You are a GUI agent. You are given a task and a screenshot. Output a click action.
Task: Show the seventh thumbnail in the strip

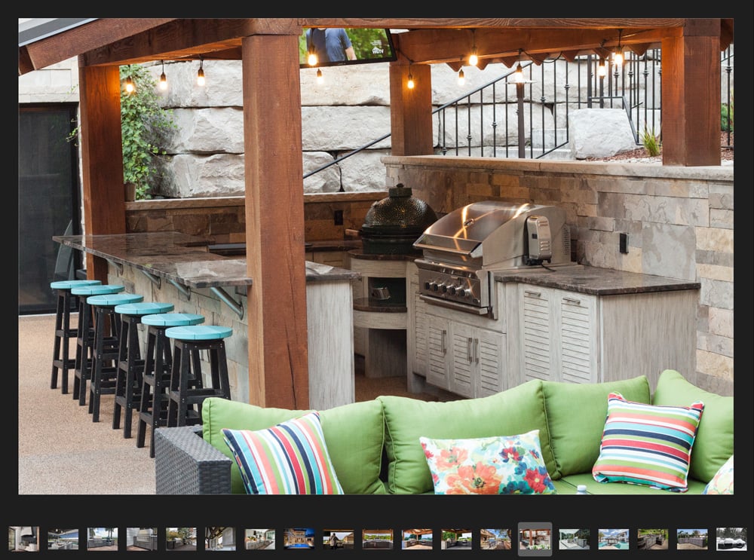259,538
